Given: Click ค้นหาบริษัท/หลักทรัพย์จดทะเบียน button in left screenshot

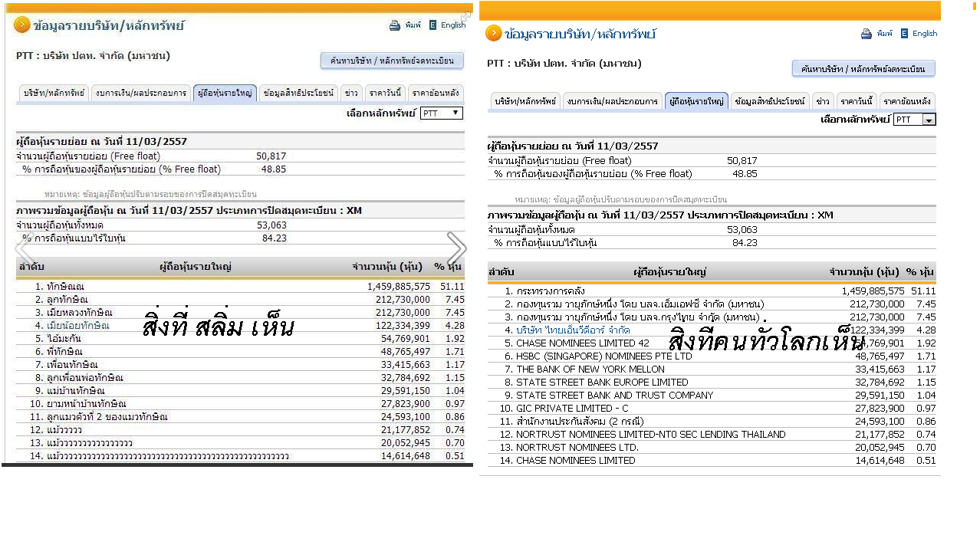Looking at the screenshot, I should 392,60.
